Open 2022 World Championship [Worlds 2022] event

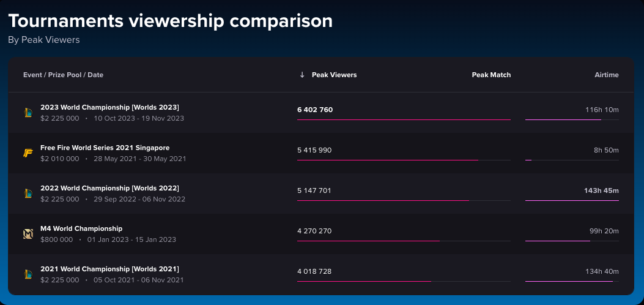pyautogui.click(x=109, y=188)
